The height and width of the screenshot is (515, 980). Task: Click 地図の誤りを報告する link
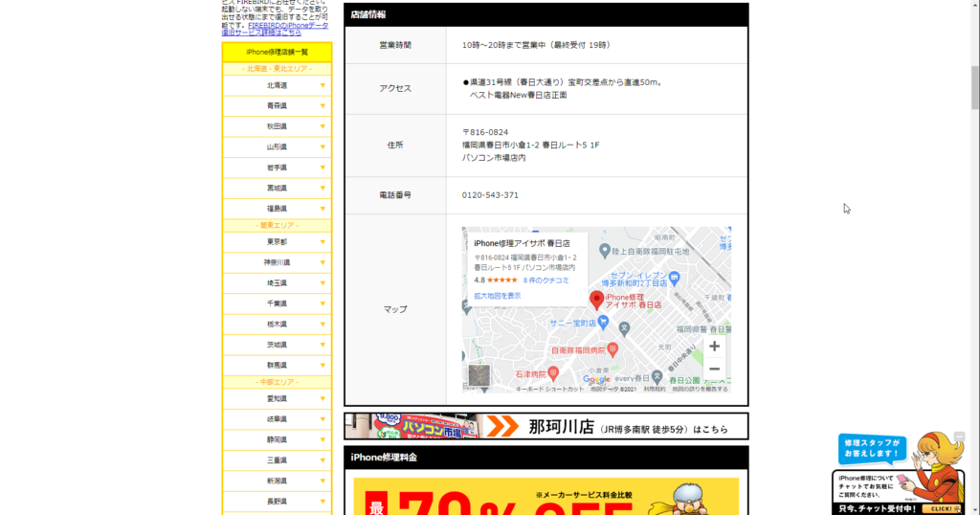[x=700, y=390]
